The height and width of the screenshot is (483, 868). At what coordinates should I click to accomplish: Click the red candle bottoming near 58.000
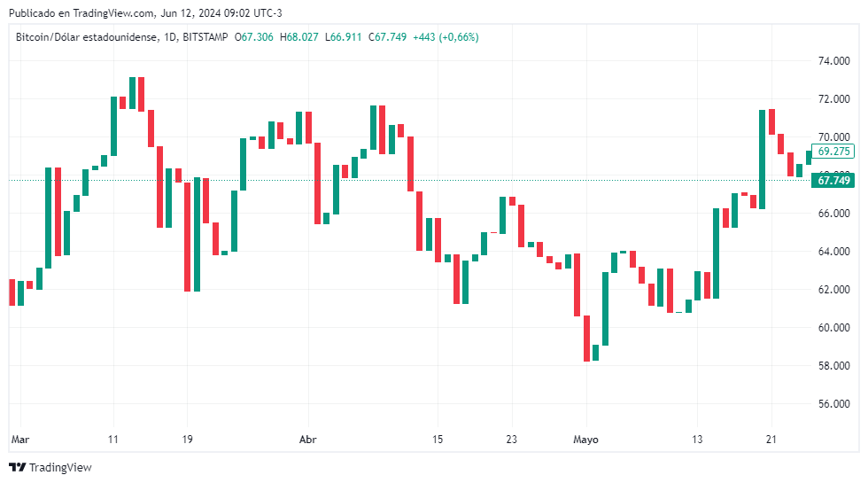click(586, 338)
